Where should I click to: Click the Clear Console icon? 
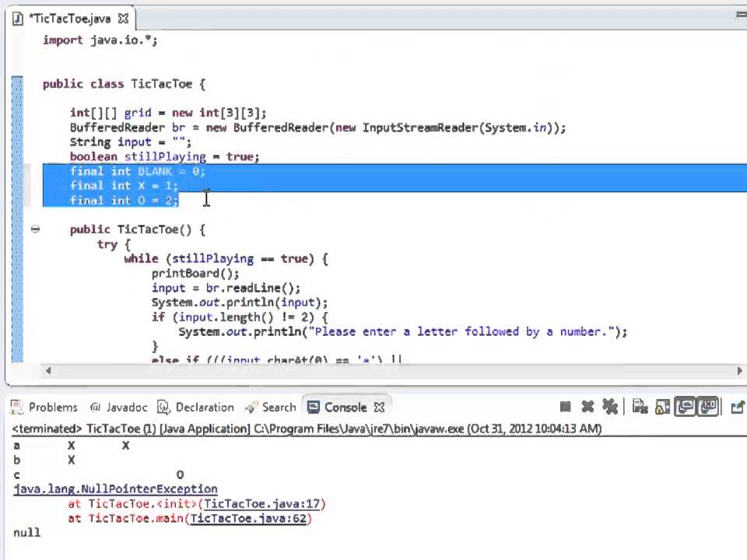click(640, 407)
